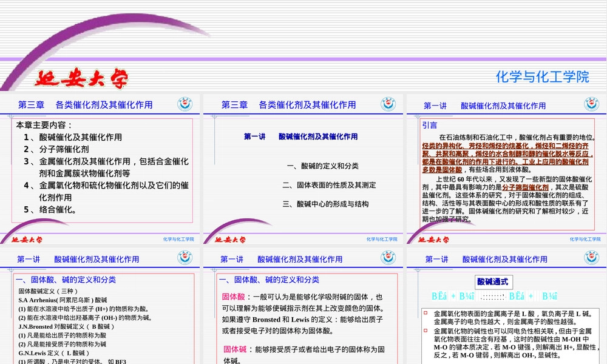Click the underlined 分子筛型催化剂 link

[525, 187]
